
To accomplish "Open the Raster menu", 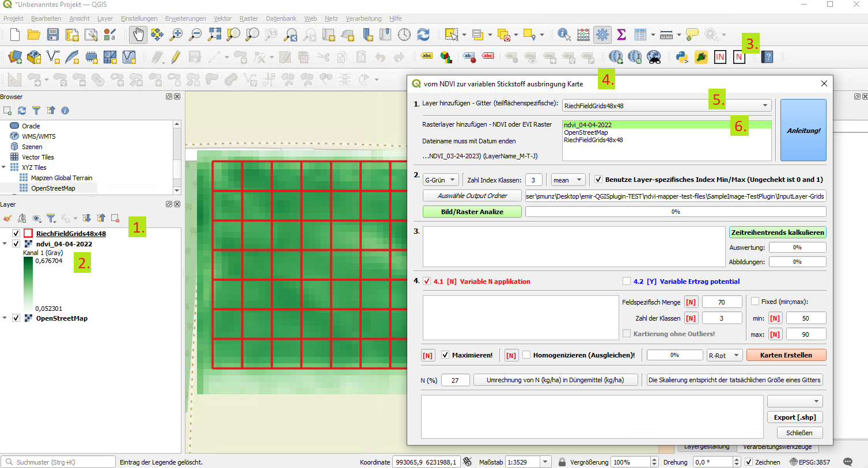I will click(249, 18).
